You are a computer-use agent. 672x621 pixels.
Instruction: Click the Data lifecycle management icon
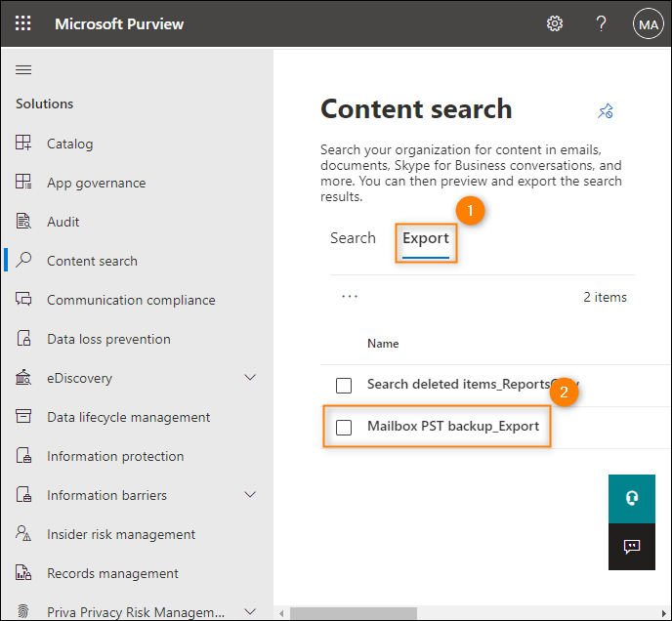click(23, 416)
